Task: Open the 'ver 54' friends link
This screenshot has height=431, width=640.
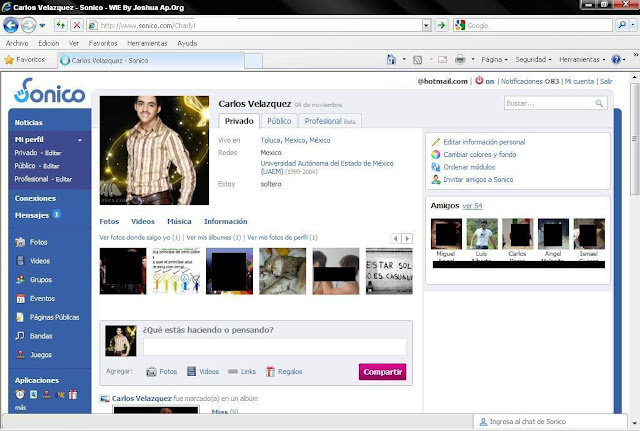Action: click(x=472, y=206)
